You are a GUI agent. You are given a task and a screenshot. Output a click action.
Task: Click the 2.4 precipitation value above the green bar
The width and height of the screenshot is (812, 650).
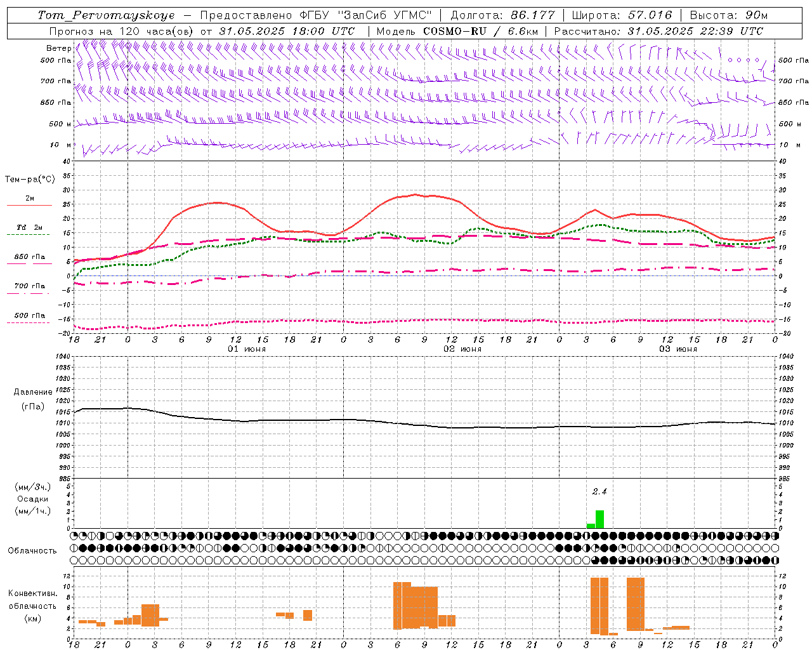pos(599,491)
